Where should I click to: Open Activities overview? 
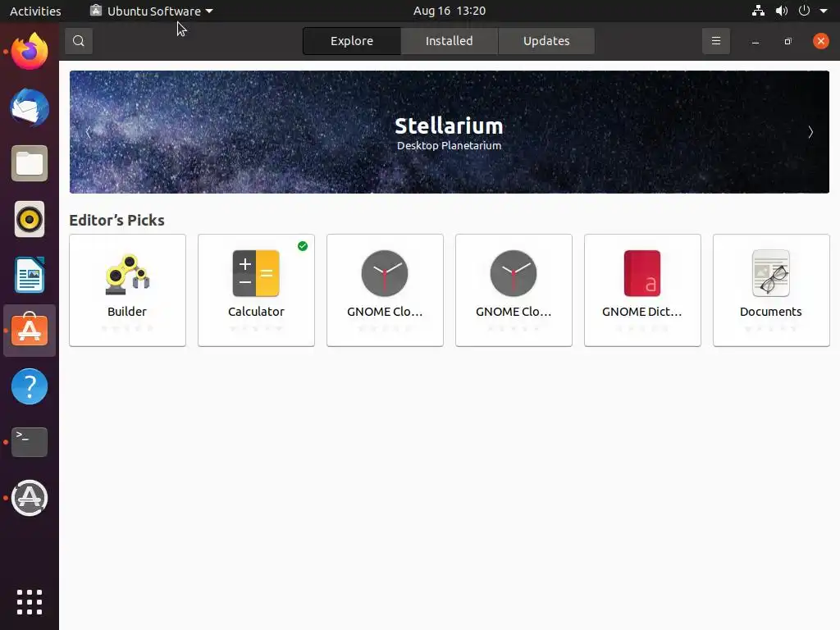pyautogui.click(x=35, y=11)
